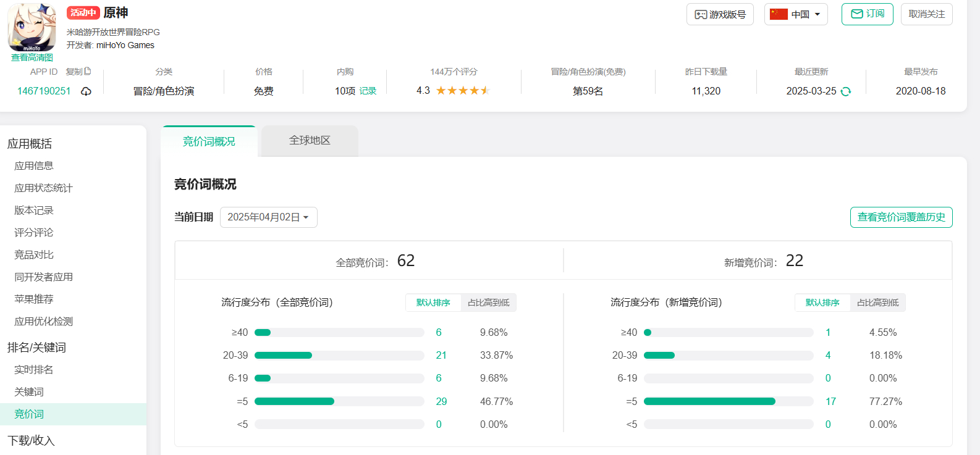Click count 6 in ≥40 row of 全部竞价词
Image resolution: width=980 pixels, height=455 pixels.
439,332
